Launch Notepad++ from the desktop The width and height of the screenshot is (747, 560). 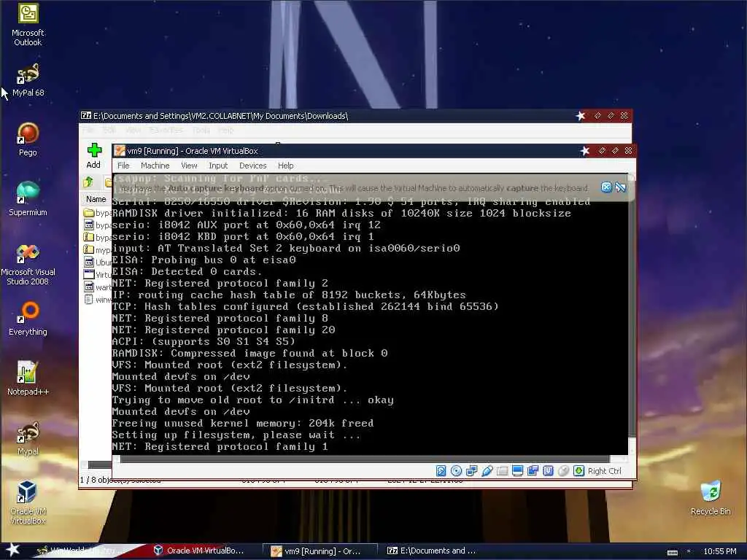(28, 378)
